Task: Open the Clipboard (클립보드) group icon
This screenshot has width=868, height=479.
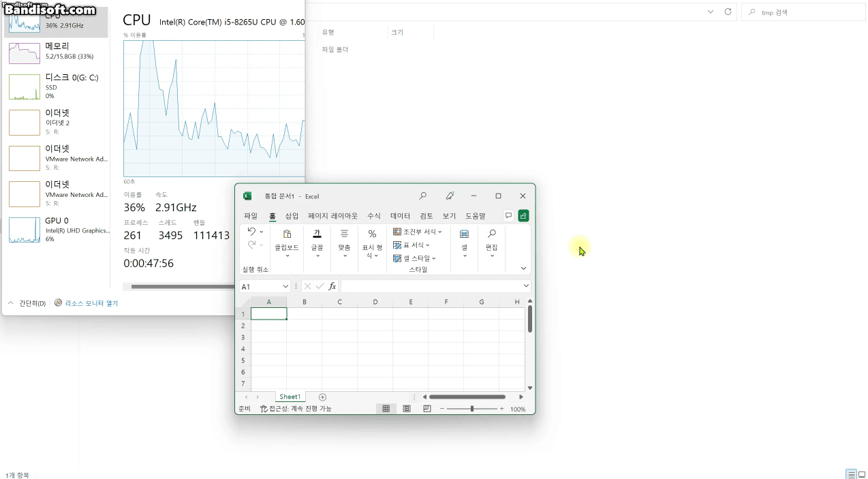Action: click(287, 234)
